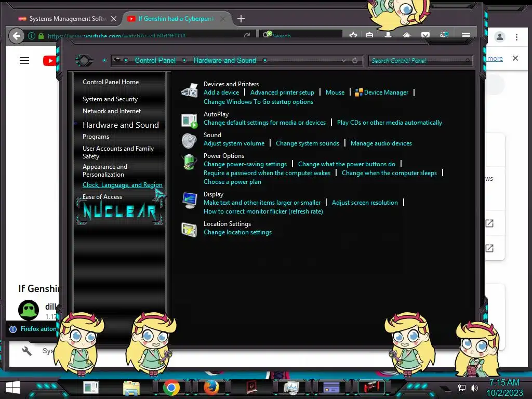Click Change when the computer sleeps
532x399 pixels.
click(x=389, y=173)
